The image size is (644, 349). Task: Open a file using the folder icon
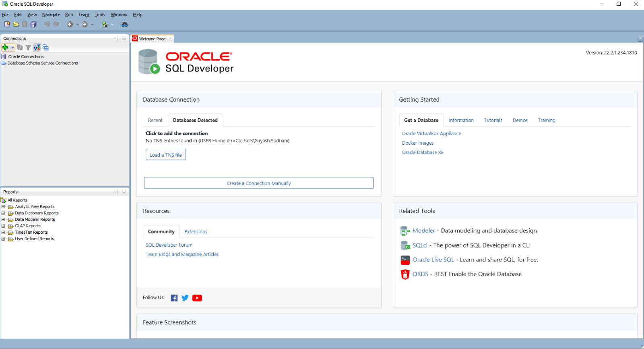(x=16, y=24)
